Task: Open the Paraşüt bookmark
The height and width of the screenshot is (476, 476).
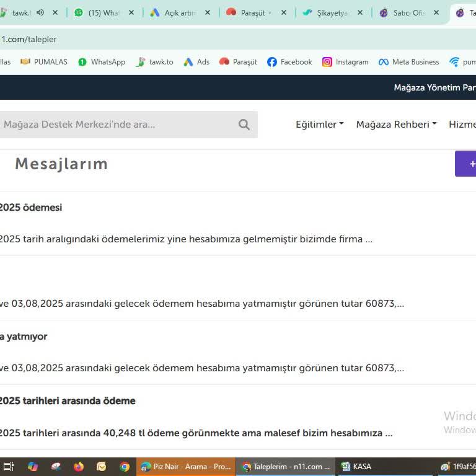Action: pyautogui.click(x=238, y=62)
